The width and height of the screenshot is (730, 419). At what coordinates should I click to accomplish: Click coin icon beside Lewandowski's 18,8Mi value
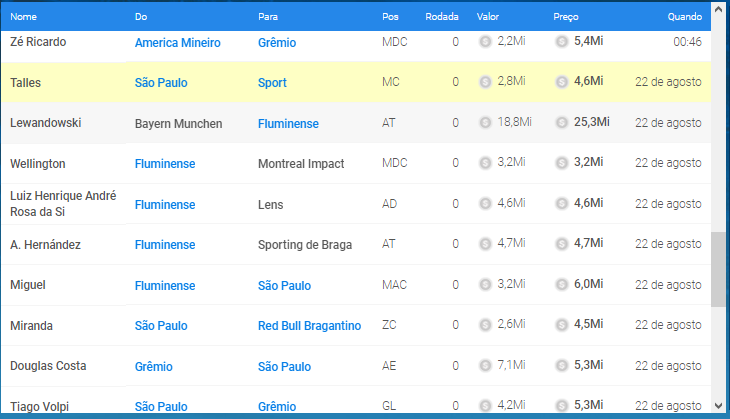click(x=485, y=122)
